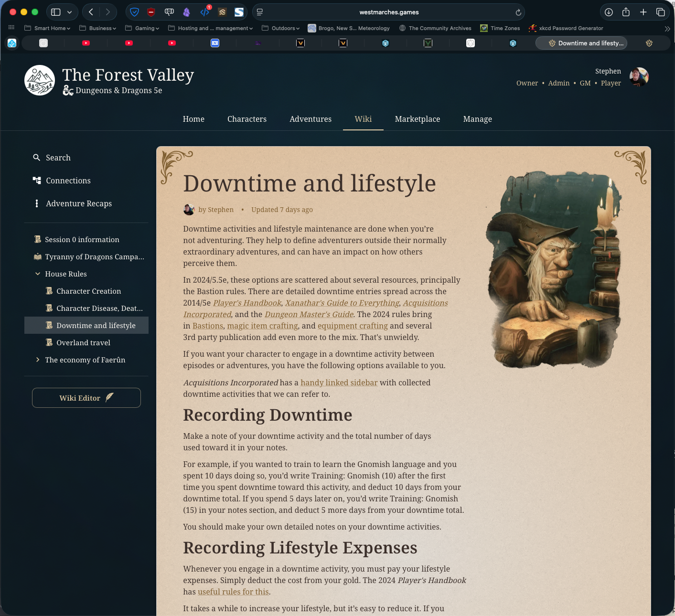Viewport: 675px width, 616px height.
Task: Open the white S extension icon
Action: pos(239,12)
